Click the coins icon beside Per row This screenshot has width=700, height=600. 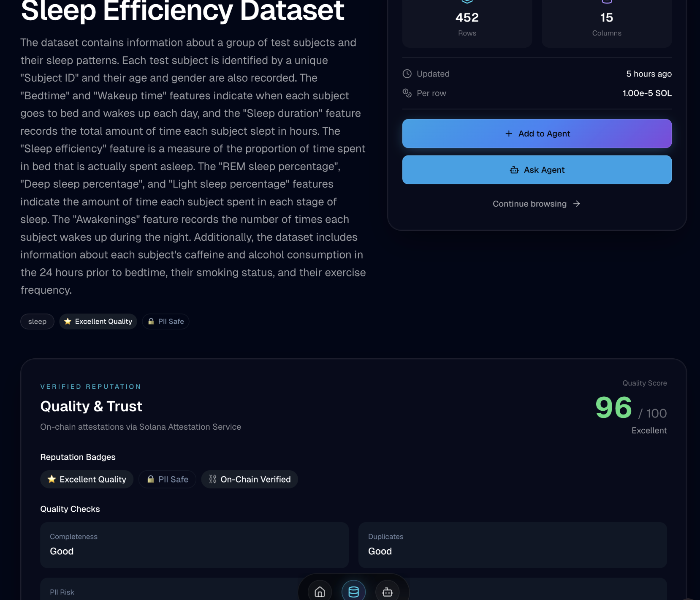click(407, 93)
